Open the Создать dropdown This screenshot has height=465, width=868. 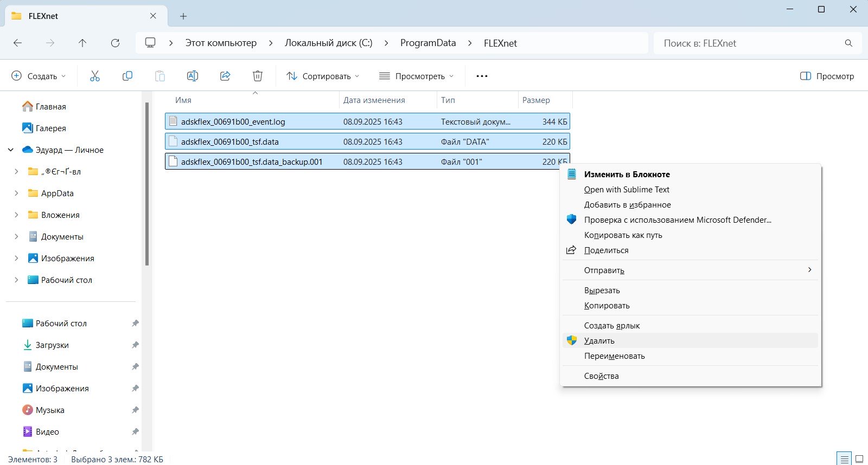[39, 76]
